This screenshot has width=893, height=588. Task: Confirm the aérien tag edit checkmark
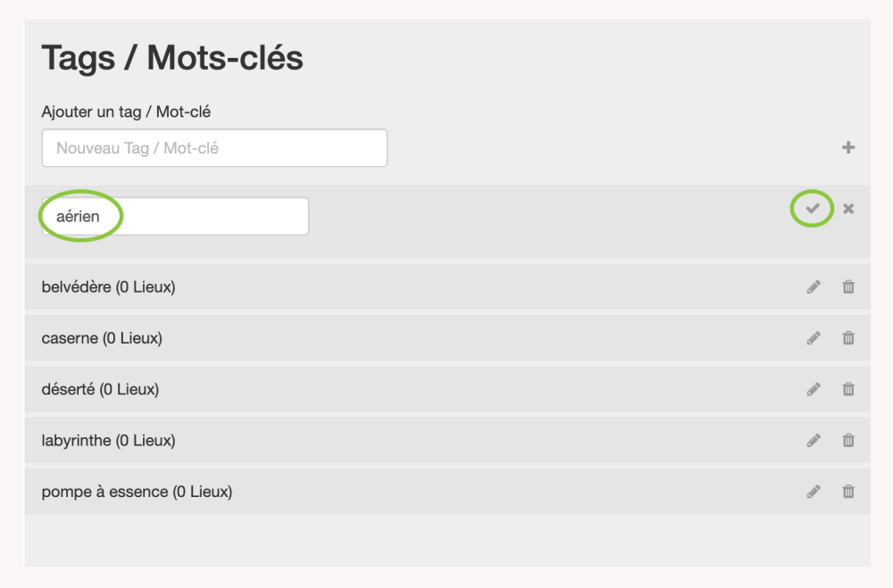pyautogui.click(x=813, y=209)
